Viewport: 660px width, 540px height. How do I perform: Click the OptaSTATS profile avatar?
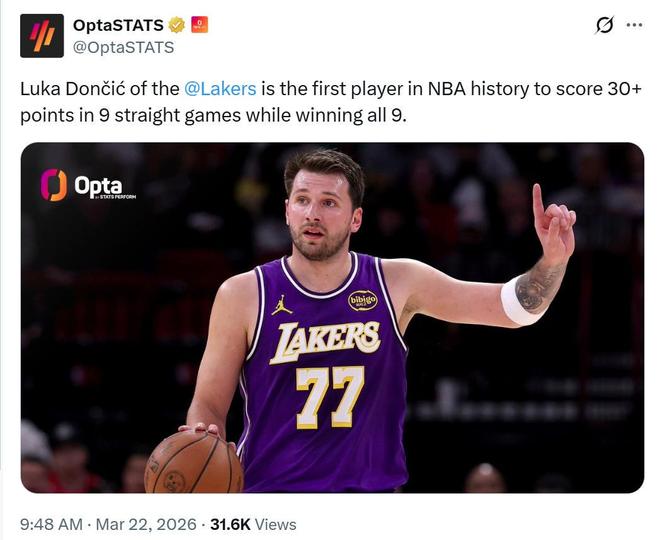[41, 35]
